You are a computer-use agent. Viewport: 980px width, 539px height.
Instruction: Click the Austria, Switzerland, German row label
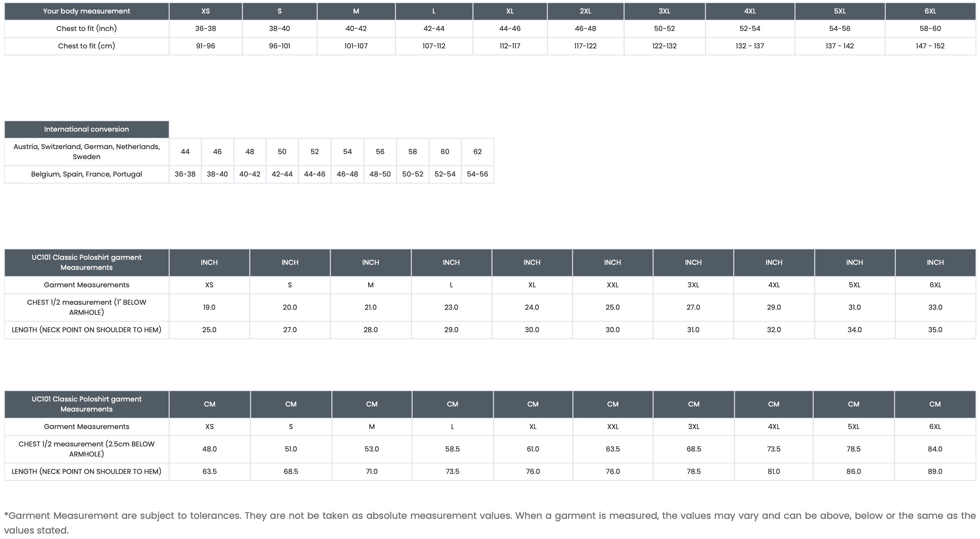[86, 152]
